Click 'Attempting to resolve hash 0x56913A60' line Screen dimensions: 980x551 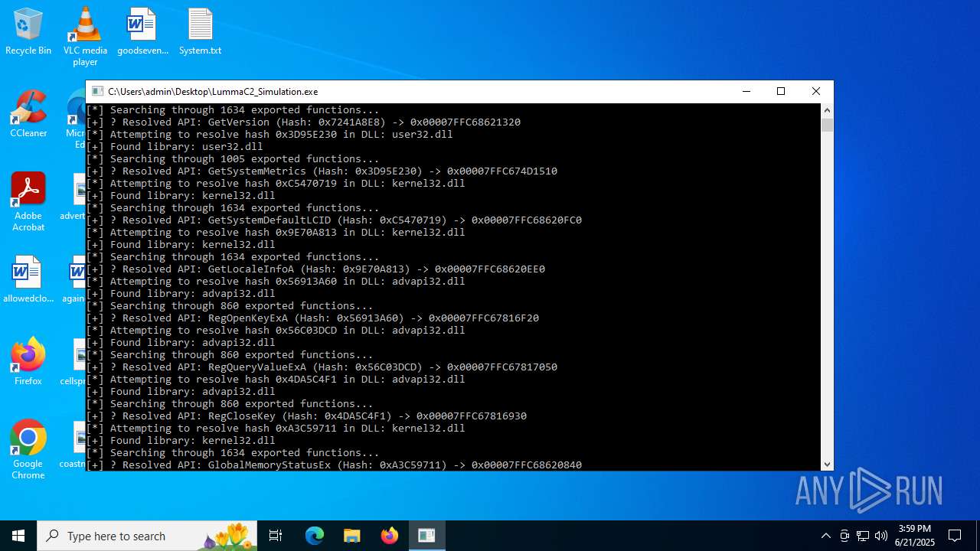276,281
